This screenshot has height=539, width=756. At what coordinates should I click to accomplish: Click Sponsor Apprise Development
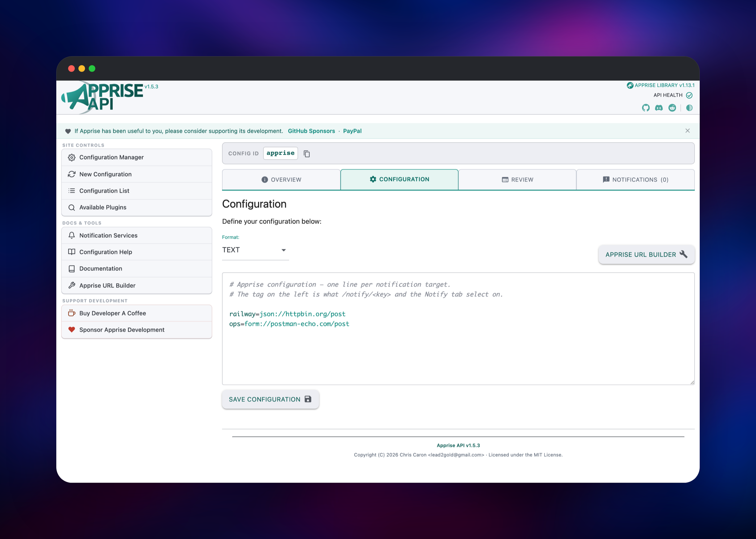137,330
